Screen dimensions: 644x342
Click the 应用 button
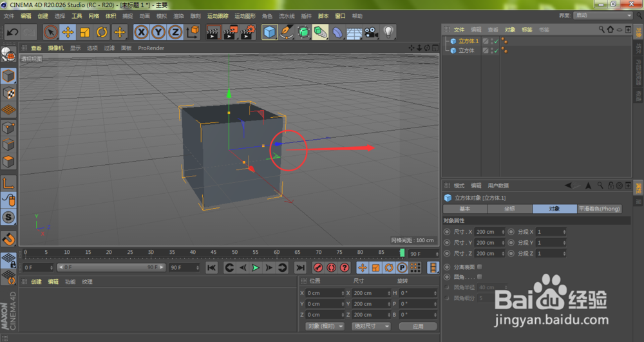pos(418,327)
